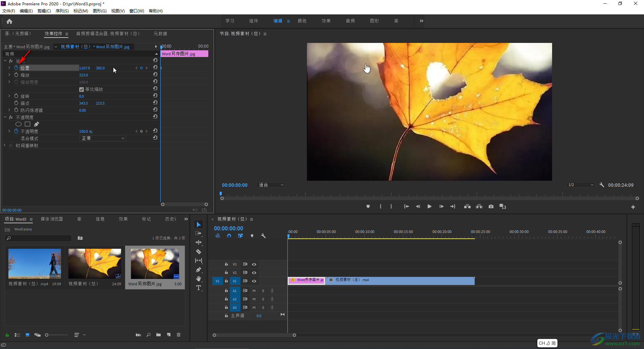This screenshot has width=644, height=349.
Task: Mute audio track A1
Action: pos(254,291)
